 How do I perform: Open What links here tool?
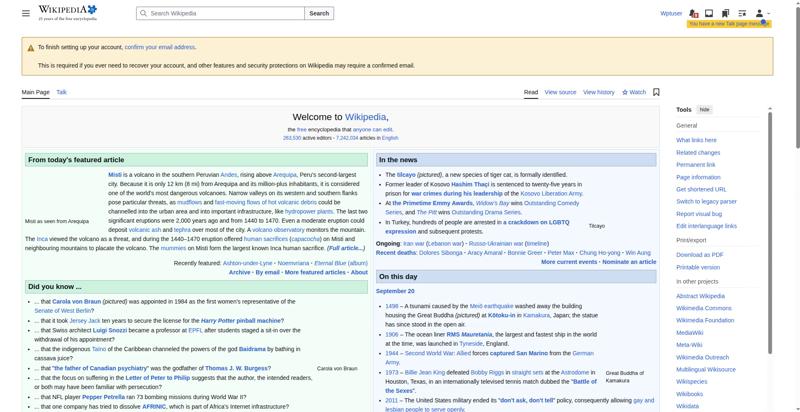(696, 140)
